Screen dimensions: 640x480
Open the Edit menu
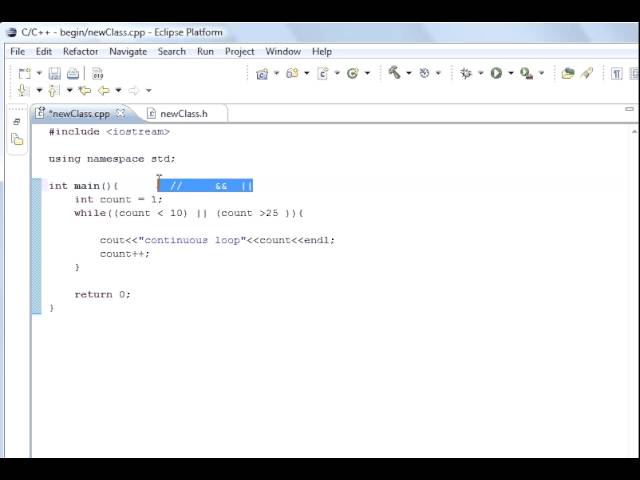[44, 51]
